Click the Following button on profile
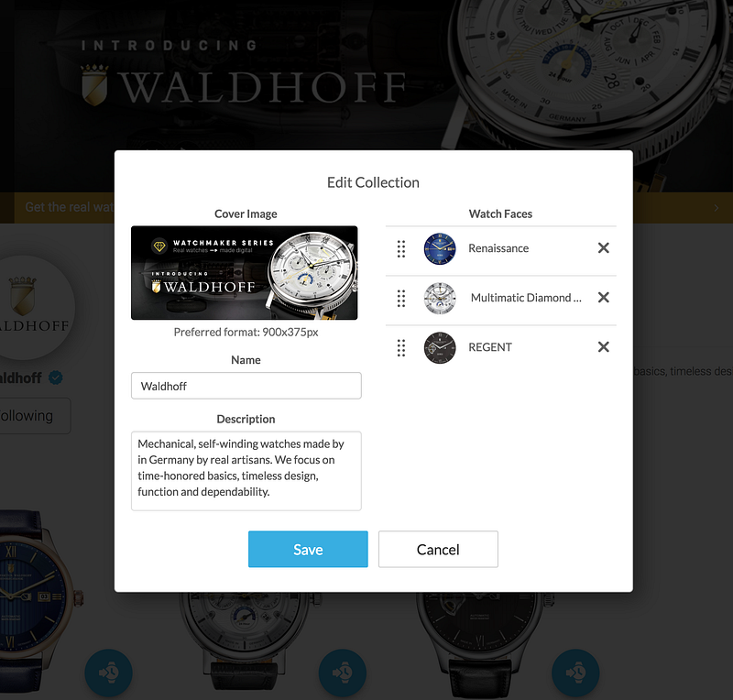This screenshot has width=733, height=700. tap(32, 416)
